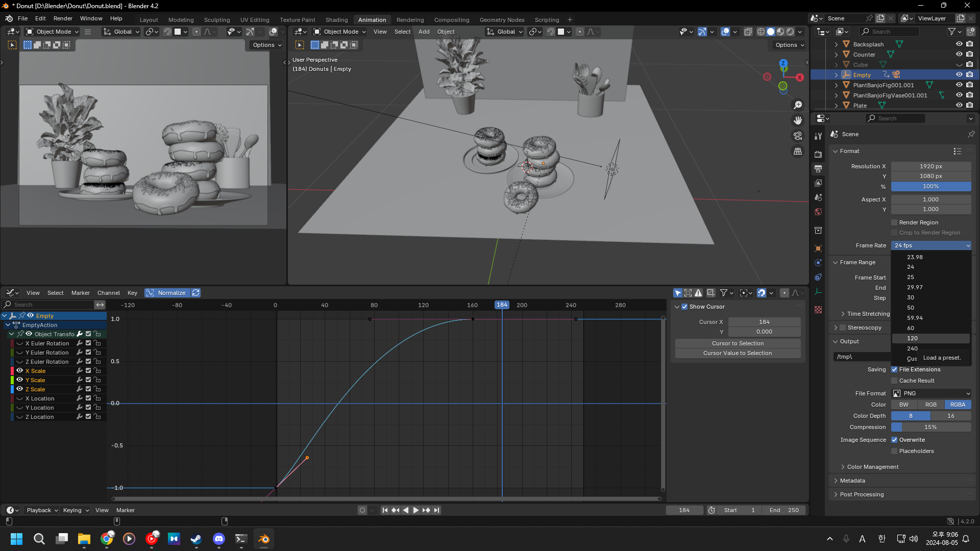Open the Object Mode dropdown in right viewport
Screen dimensions: 980x551
click(x=339, y=32)
